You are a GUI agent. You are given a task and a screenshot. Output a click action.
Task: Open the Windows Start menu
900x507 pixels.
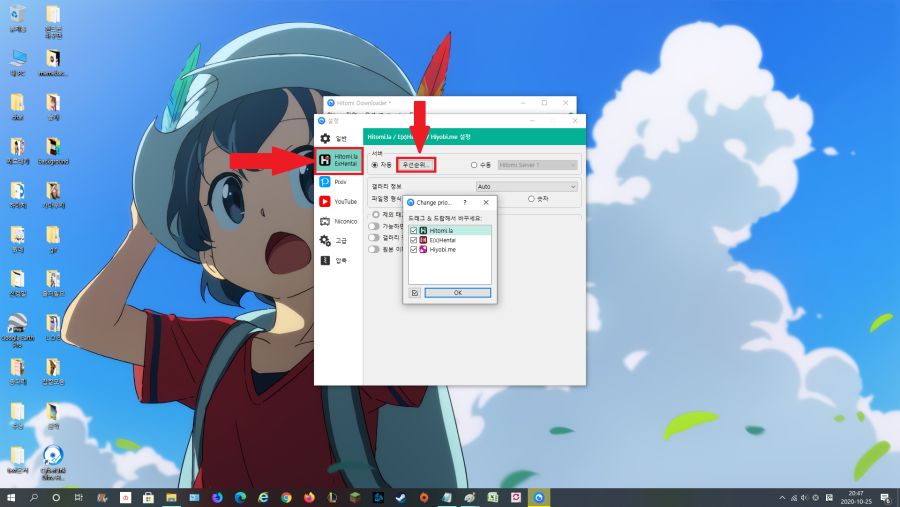point(10,498)
